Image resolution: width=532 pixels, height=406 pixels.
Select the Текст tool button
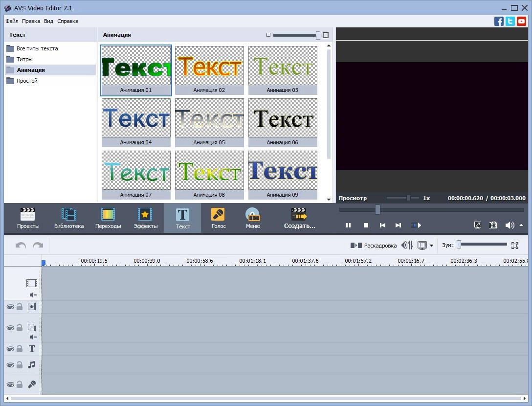tap(182, 218)
